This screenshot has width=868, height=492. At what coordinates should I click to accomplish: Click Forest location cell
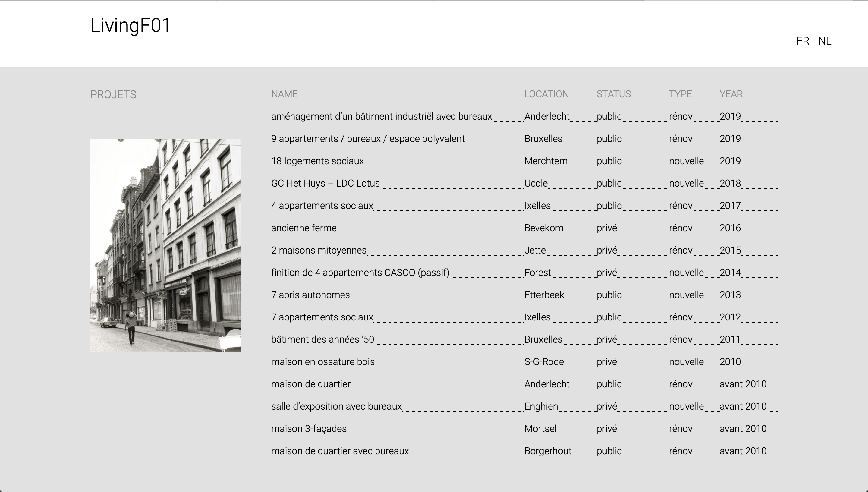(x=538, y=273)
